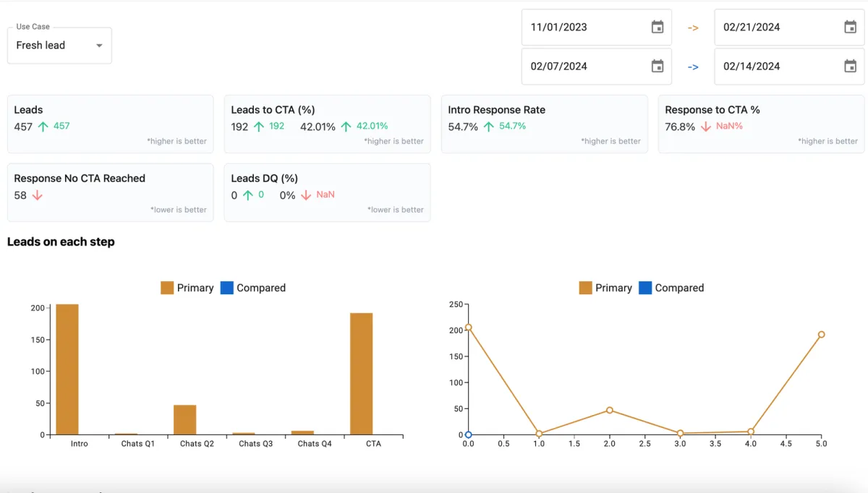The image size is (868, 493).
Task: Click the orange arrow between primary dates
Action: (x=693, y=27)
